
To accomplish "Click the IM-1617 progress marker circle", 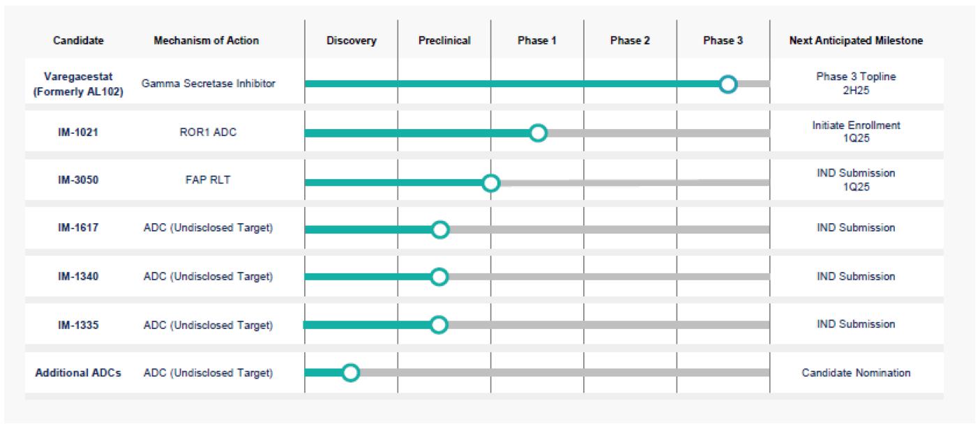I will pyautogui.click(x=439, y=229).
